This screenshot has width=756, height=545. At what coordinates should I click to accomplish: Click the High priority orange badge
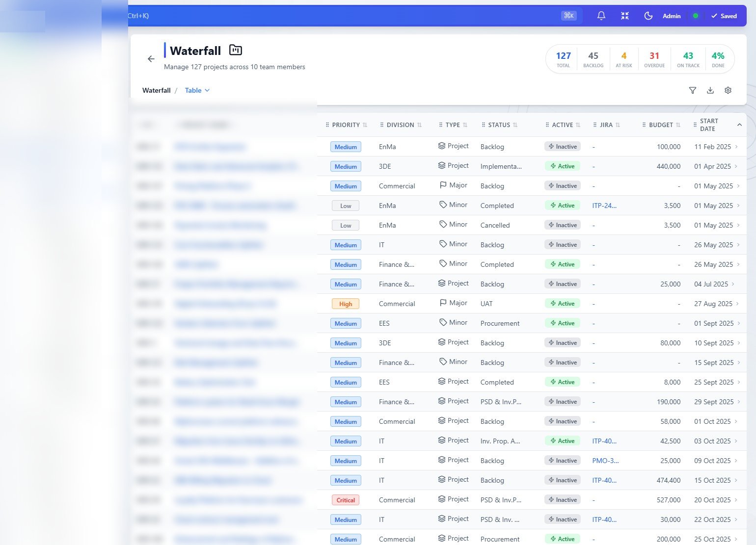click(345, 303)
